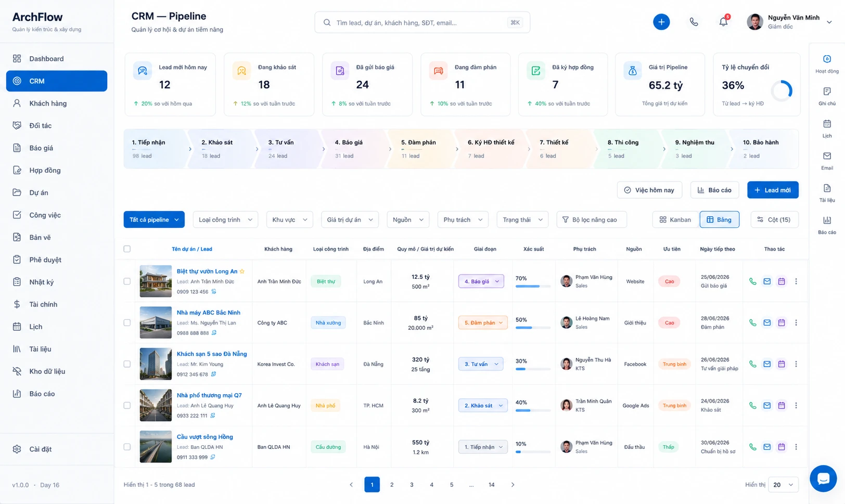Open Việc hôm nay button
The width and height of the screenshot is (845, 504).
tap(649, 190)
